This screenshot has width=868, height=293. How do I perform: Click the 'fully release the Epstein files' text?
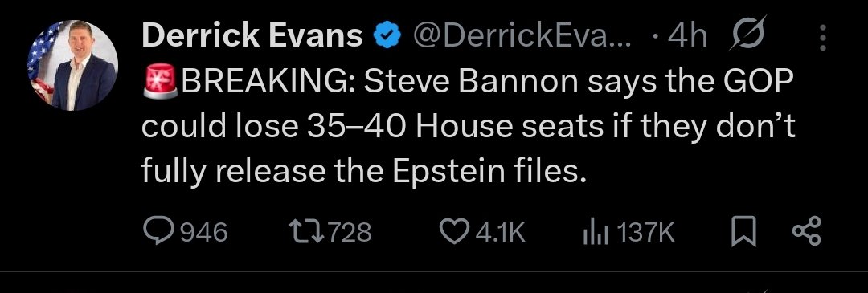click(363, 172)
